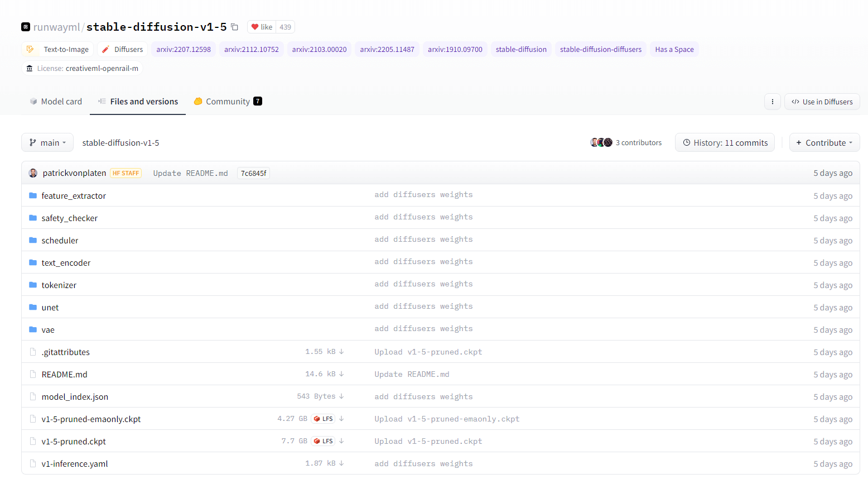Open the three-dot more options menu

click(x=772, y=102)
